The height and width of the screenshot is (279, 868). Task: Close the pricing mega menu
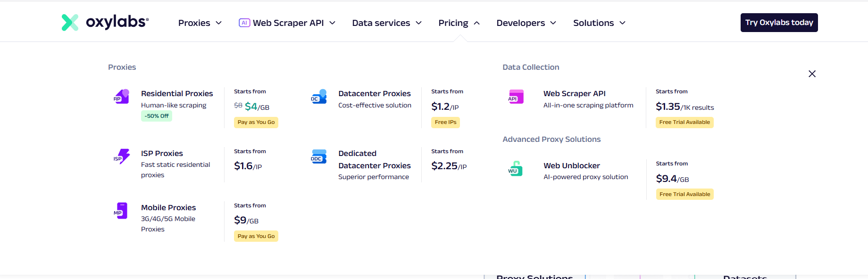pos(812,74)
